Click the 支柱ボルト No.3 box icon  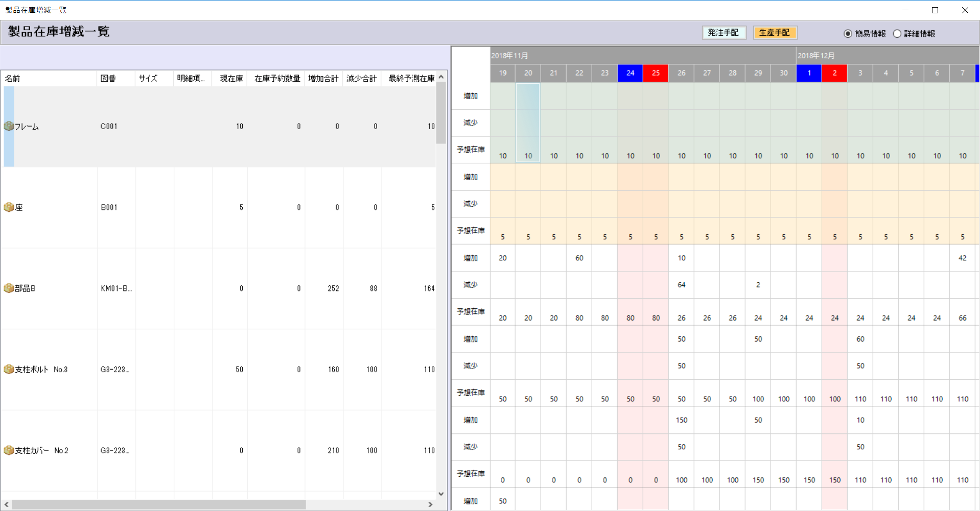[9, 369]
